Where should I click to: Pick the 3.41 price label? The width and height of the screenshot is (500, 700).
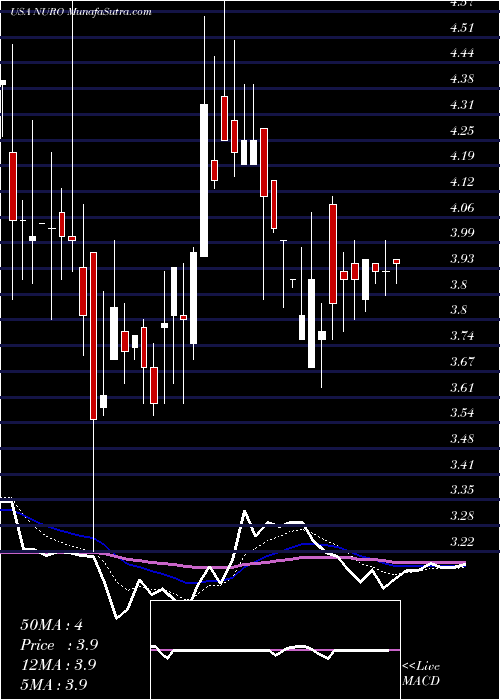click(461, 464)
